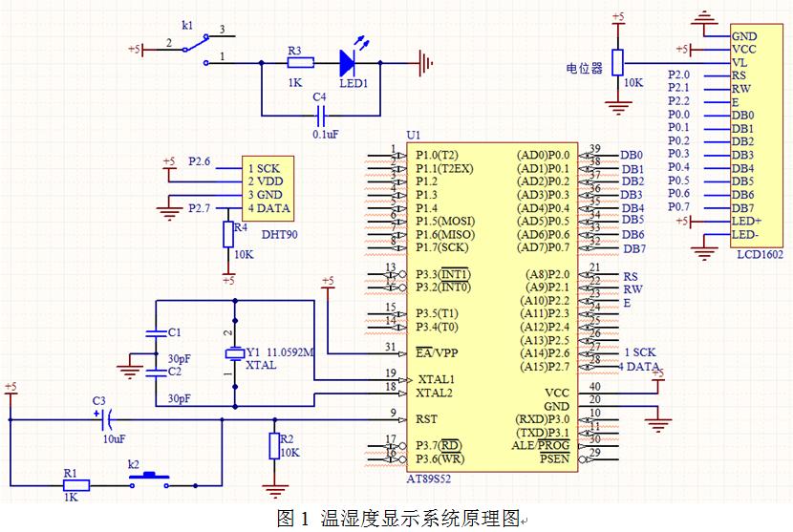Select the R4 resistor below DHT90
The image size is (793, 532).
227,235
